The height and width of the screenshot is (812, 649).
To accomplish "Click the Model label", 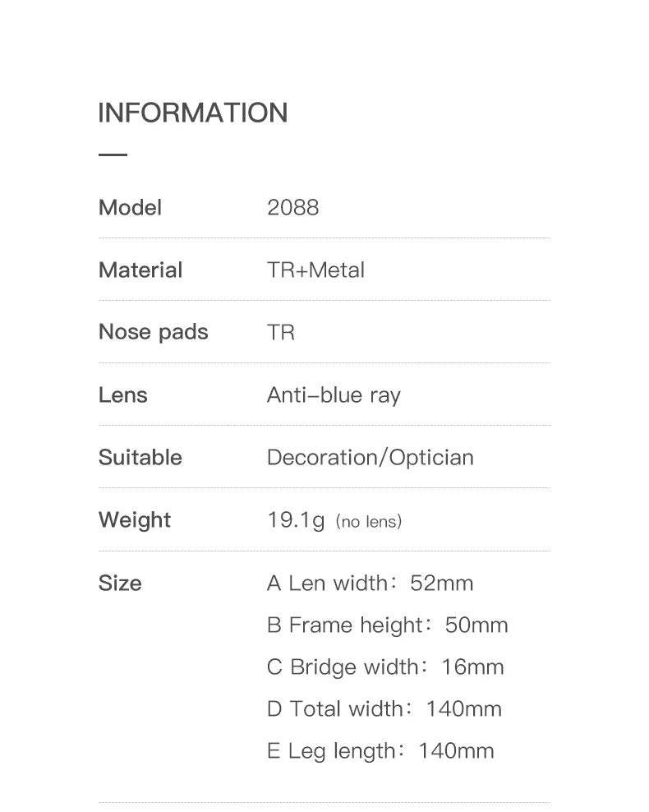I will [x=130, y=207].
